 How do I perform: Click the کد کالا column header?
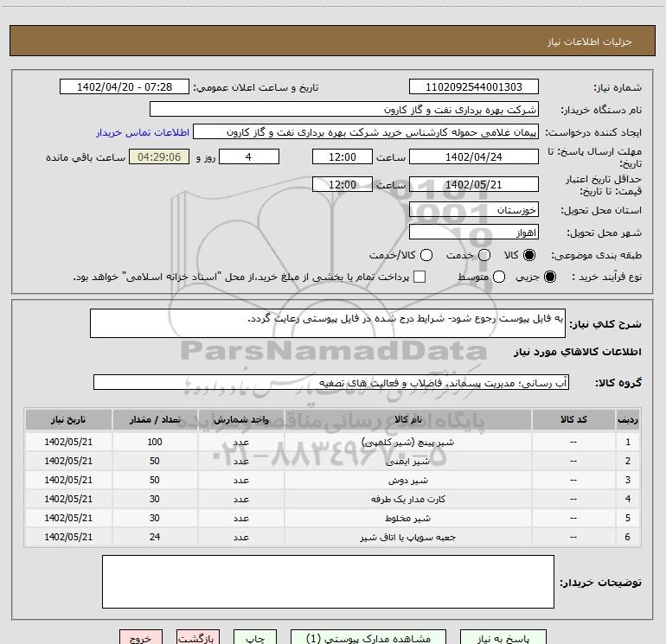point(573,419)
